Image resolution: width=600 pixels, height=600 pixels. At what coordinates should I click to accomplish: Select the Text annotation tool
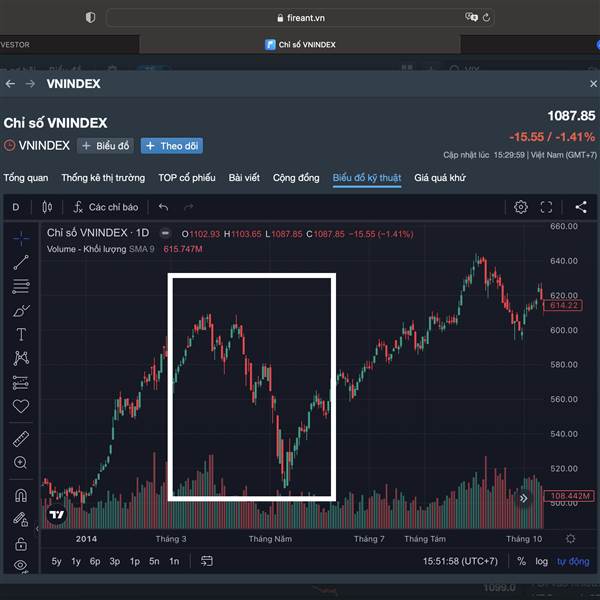21,334
